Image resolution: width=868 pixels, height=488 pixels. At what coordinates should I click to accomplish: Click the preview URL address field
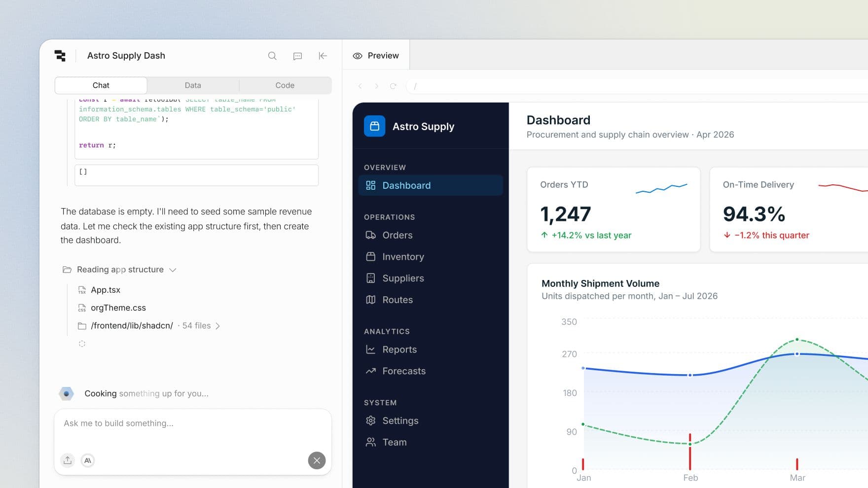click(637, 86)
